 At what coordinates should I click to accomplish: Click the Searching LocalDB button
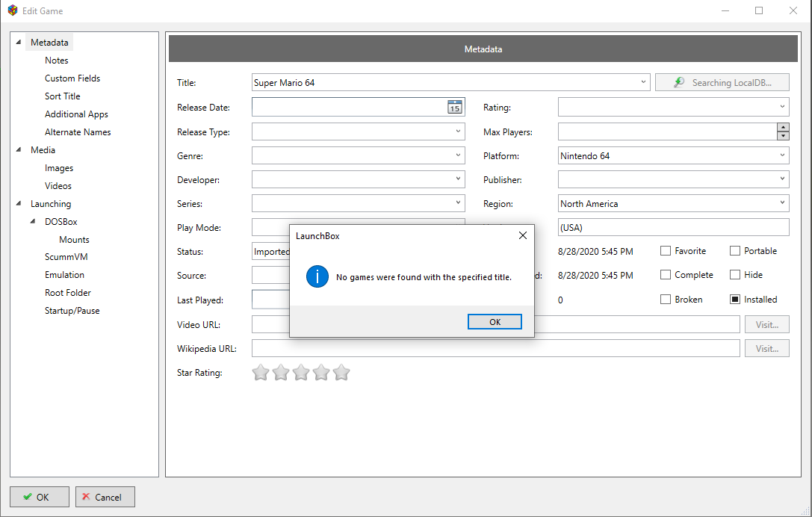[x=722, y=82]
